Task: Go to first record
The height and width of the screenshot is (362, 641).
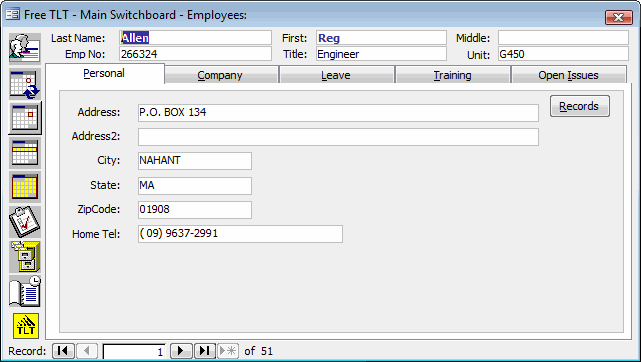Action: click(63, 351)
